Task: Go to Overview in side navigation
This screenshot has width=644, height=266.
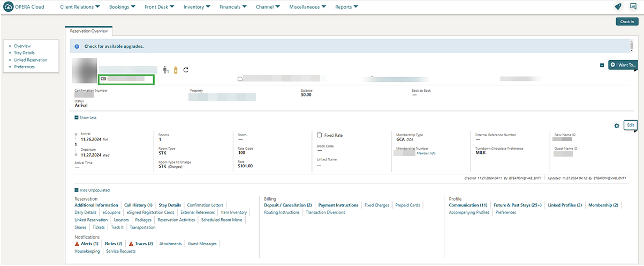Action: pyautogui.click(x=22, y=46)
